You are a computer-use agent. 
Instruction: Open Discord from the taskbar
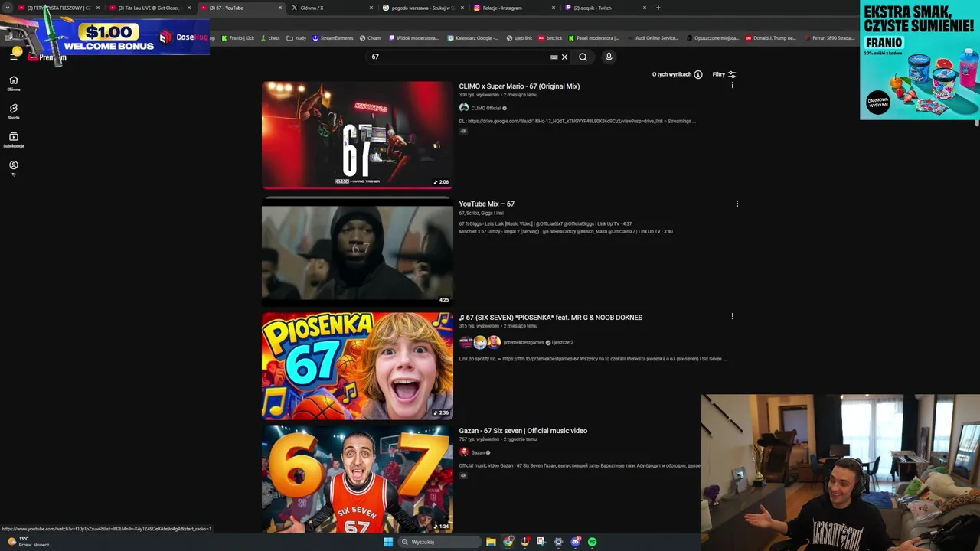576,542
